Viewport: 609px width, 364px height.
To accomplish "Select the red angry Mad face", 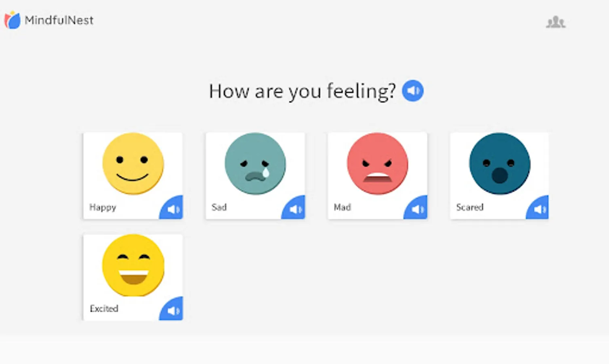I will [377, 164].
